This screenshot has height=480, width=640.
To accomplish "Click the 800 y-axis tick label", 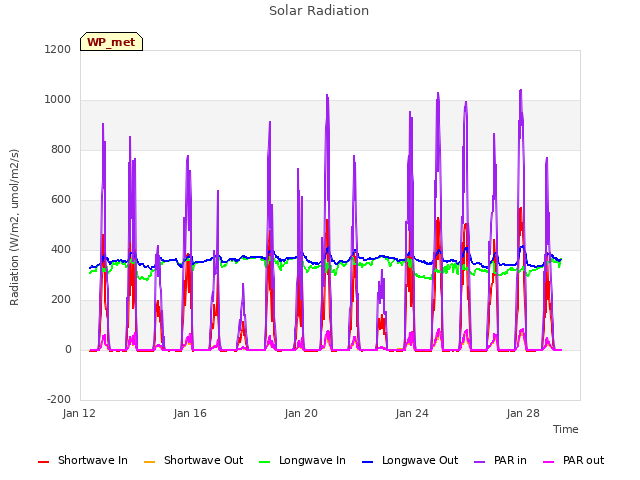I will point(61,149).
